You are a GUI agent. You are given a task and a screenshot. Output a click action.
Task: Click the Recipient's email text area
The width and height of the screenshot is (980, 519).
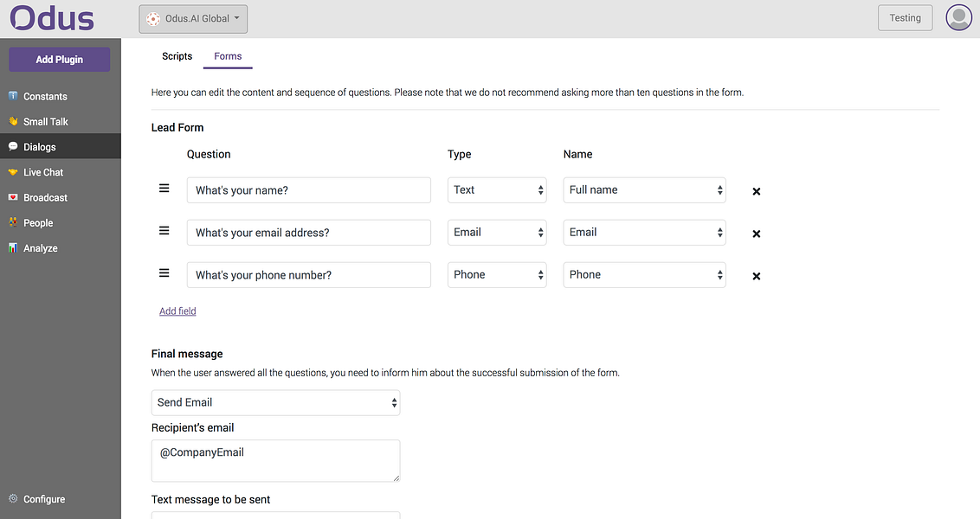(275, 461)
